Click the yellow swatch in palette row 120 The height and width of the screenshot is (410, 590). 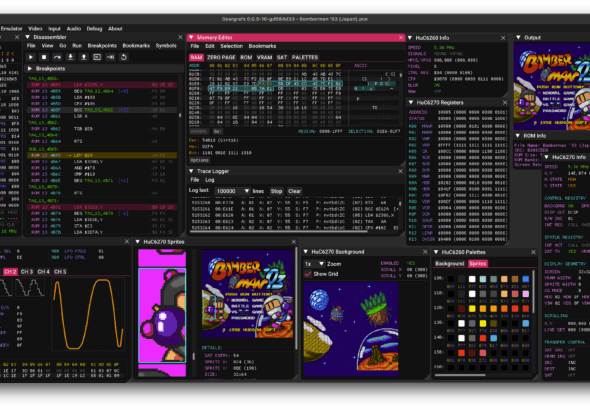(472, 309)
